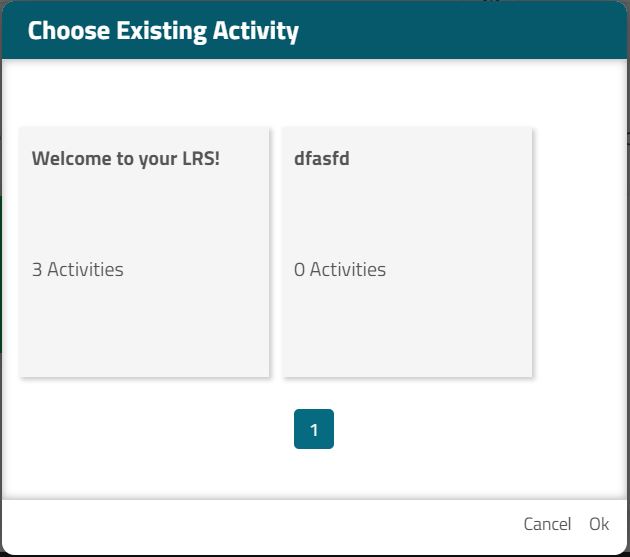Click empty area below "3 Activities" in first card
The height and width of the screenshot is (557, 630).
(x=144, y=330)
